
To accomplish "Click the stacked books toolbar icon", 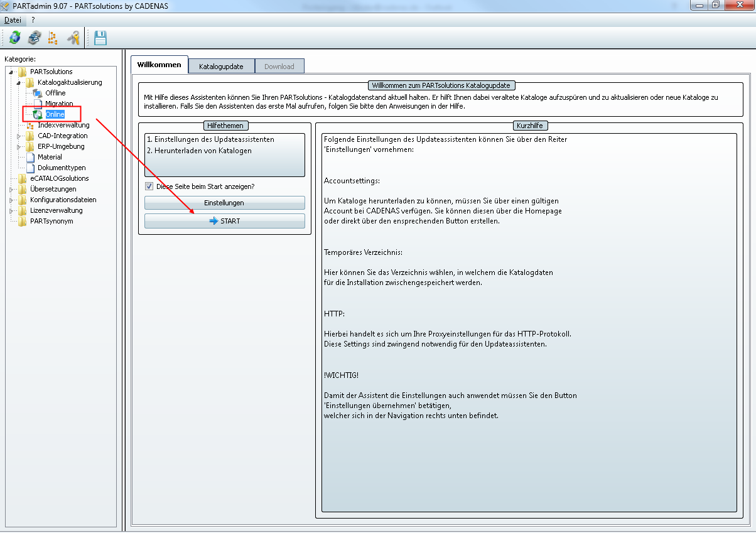I will [34, 38].
